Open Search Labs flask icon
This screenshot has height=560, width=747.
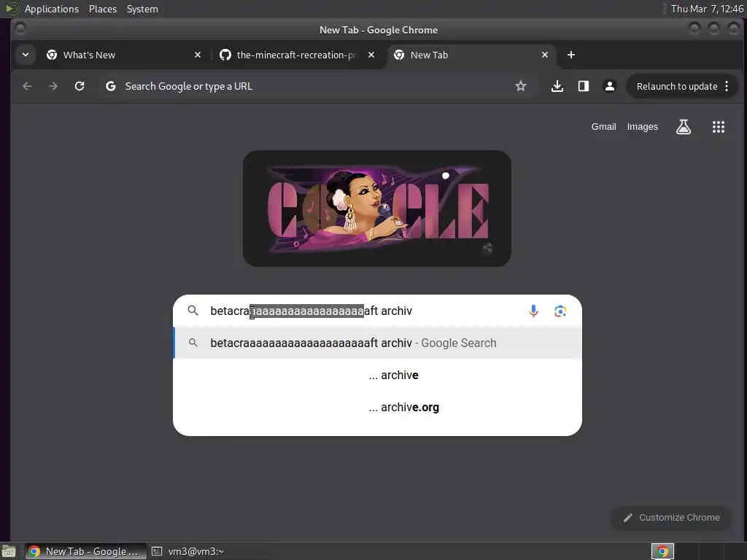pyautogui.click(x=683, y=127)
